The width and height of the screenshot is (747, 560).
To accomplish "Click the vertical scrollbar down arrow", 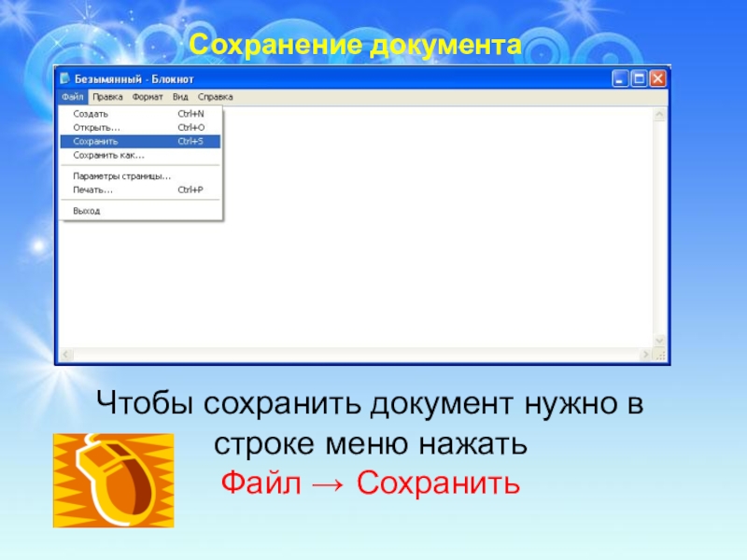I will [x=659, y=340].
